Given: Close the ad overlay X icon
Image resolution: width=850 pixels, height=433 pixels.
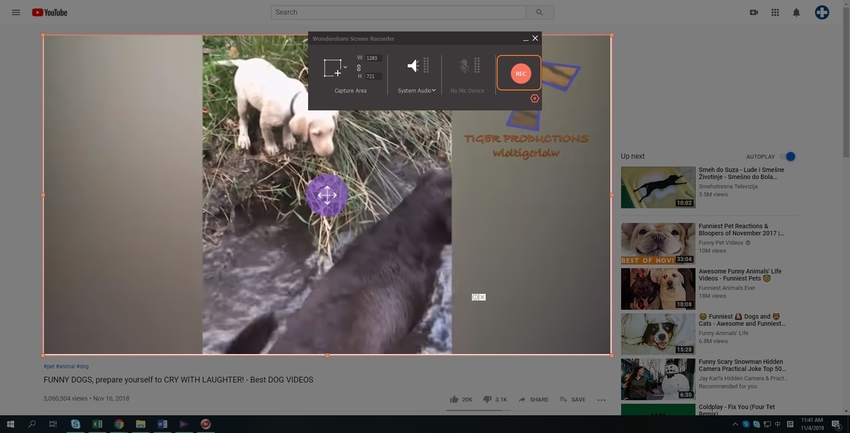Looking at the screenshot, I should coord(482,297).
